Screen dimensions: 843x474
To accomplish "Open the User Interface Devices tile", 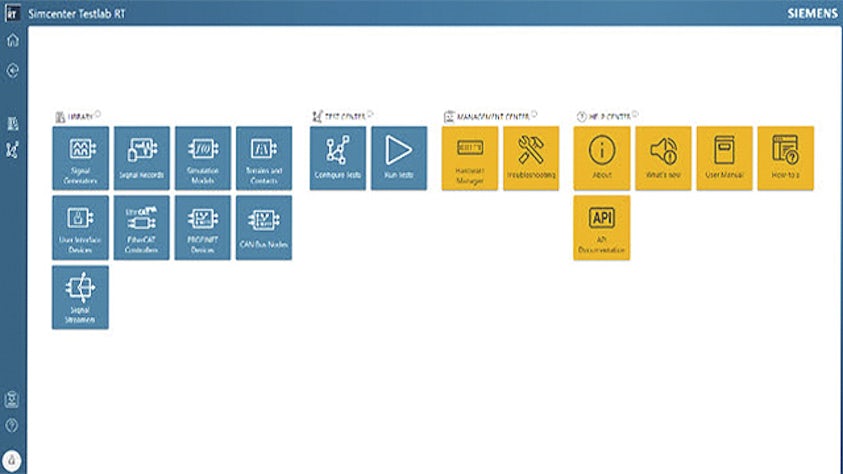I will [x=80, y=227].
